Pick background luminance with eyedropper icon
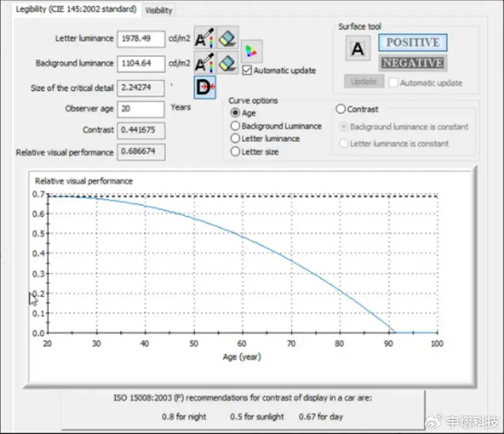The height and width of the screenshot is (434, 504). coord(205,63)
